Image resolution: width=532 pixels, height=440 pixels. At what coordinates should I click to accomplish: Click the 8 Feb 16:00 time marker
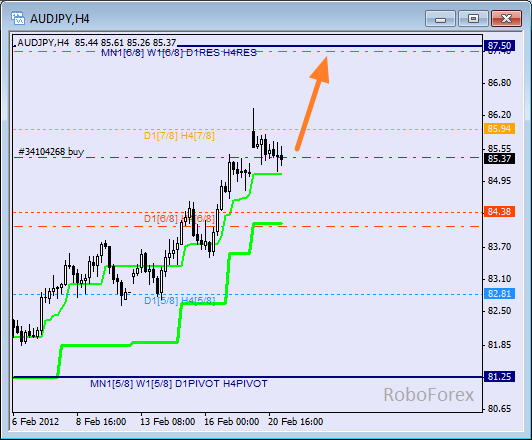[101, 422]
